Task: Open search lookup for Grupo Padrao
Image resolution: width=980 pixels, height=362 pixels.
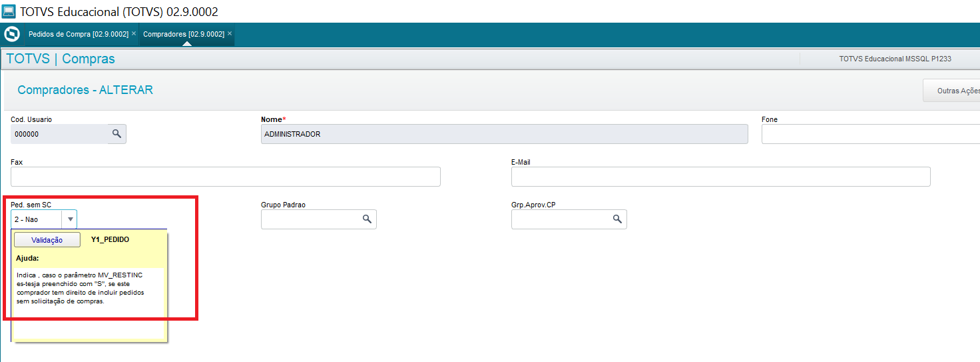Action: tap(367, 219)
